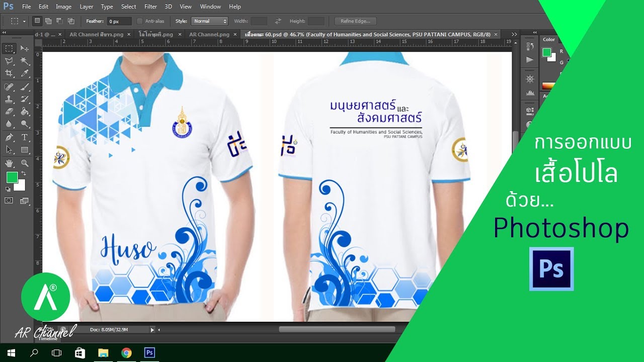Select the Rectangle shape tool
The width and height of the screenshot is (644, 362).
tap(24, 149)
